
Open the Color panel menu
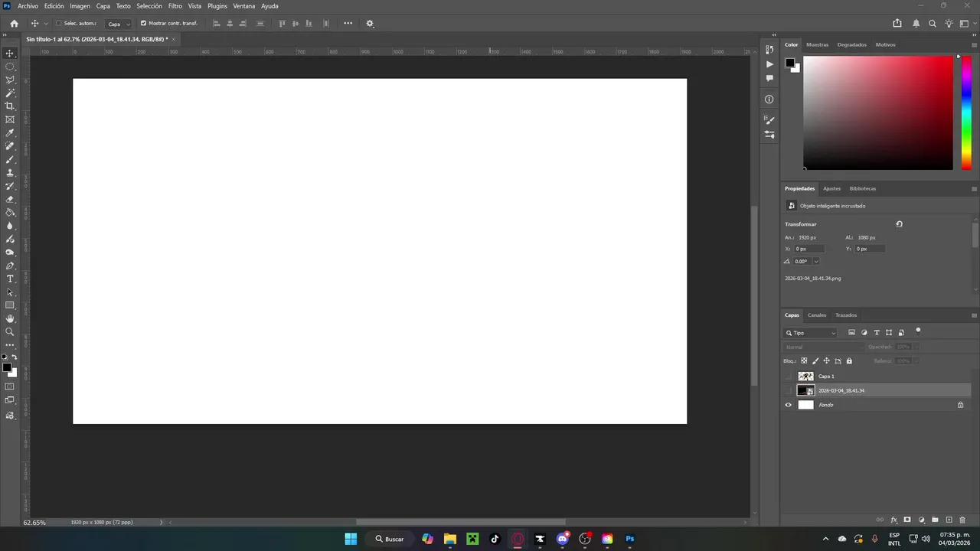974,44
